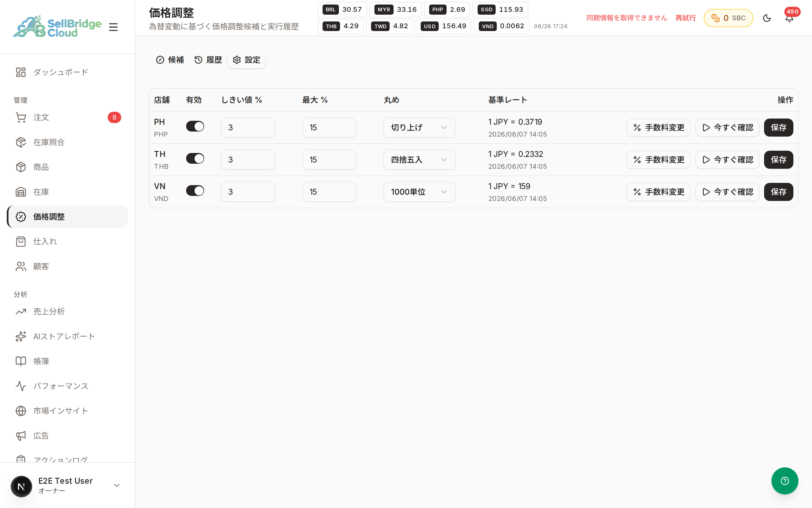Disable the VN store toggle
The height and width of the screenshot is (508, 812).
pos(195,190)
